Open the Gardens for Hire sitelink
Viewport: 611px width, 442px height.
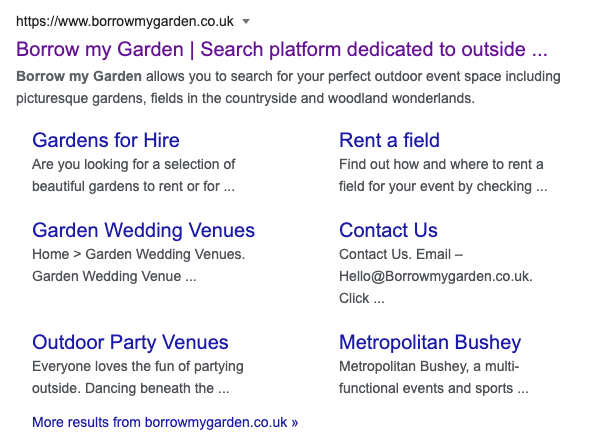click(106, 140)
